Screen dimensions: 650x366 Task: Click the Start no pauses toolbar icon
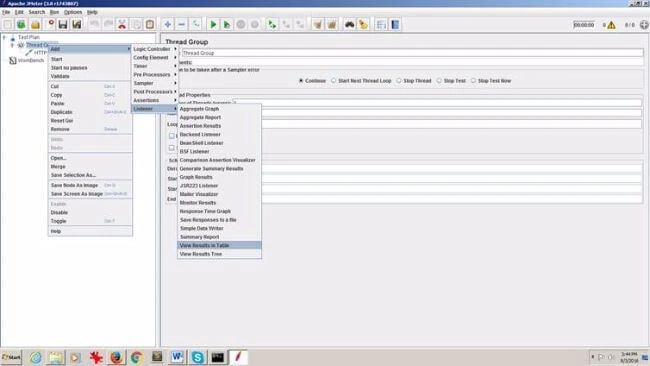tap(227, 24)
